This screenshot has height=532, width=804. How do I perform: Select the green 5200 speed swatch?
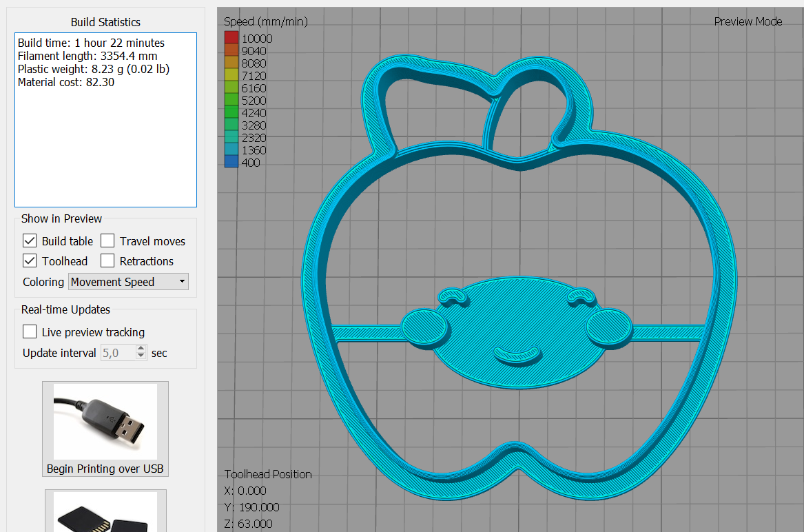(231, 101)
